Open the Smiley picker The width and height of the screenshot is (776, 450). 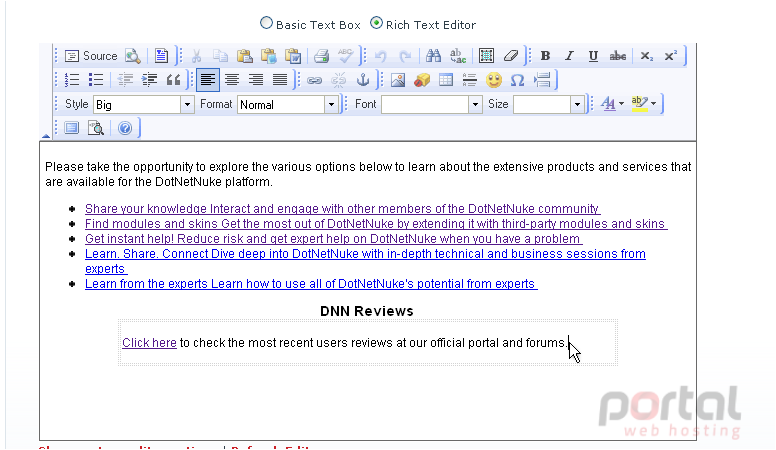click(x=494, y=80)
